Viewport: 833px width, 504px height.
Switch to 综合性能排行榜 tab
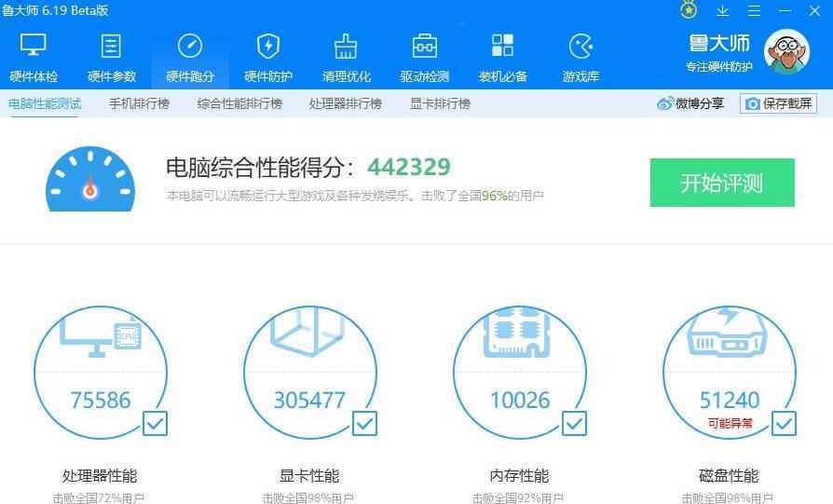239,103
